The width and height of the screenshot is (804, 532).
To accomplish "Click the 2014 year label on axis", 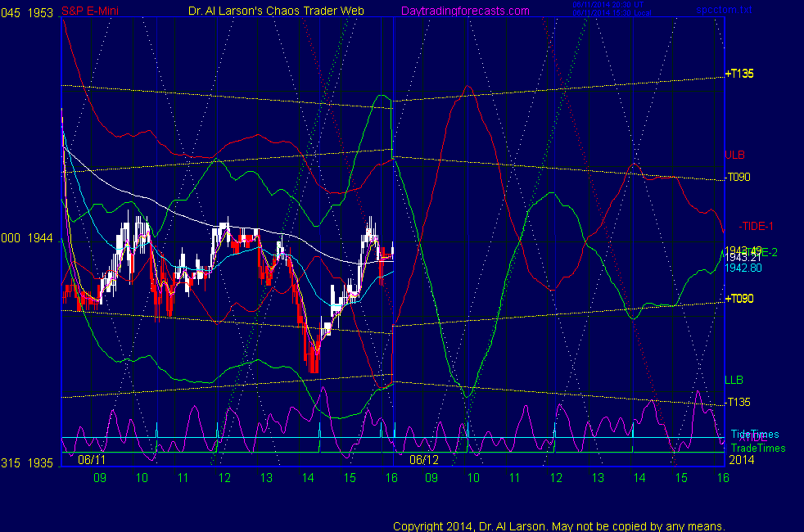I will 741,461.
